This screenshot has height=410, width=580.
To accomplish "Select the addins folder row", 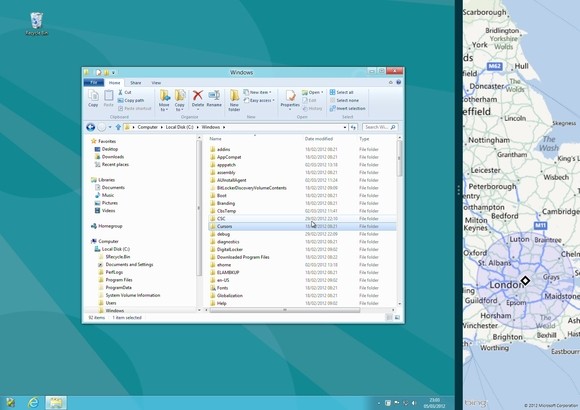I will click(x=302, y=149).
